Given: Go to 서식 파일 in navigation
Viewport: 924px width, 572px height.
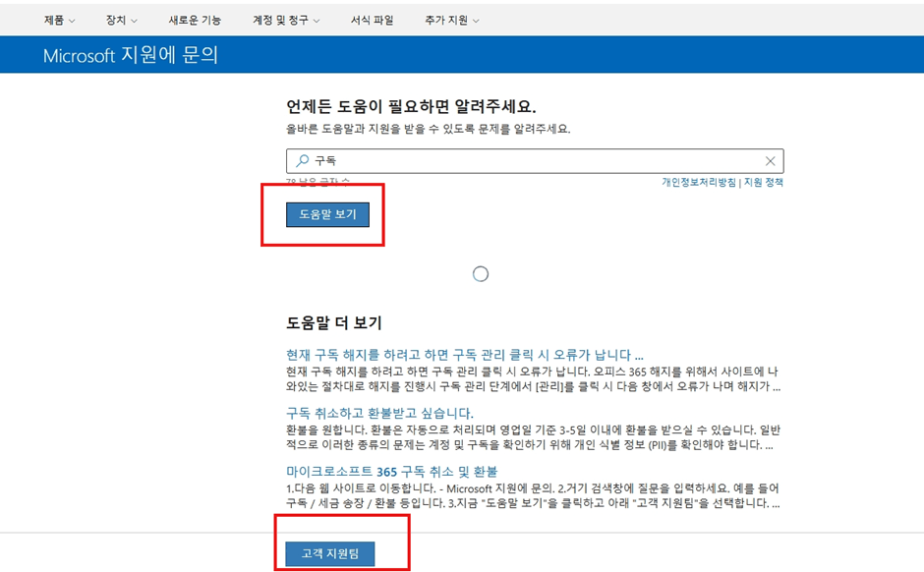Looking at the screenshot, I should pos(372,20).
